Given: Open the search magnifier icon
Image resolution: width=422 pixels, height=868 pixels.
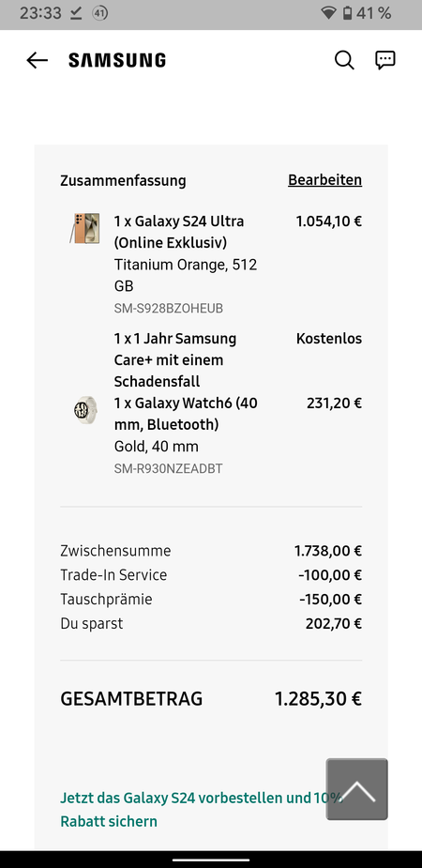Looking at the screenshot, I should click(x=344, y=60).
